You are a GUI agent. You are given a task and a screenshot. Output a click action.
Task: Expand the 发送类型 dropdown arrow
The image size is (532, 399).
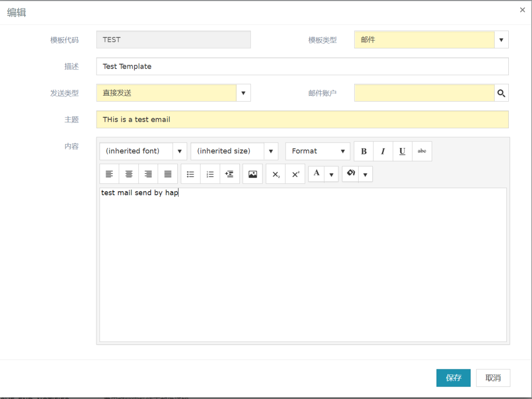pyautogui.click(x=243, y=93)
